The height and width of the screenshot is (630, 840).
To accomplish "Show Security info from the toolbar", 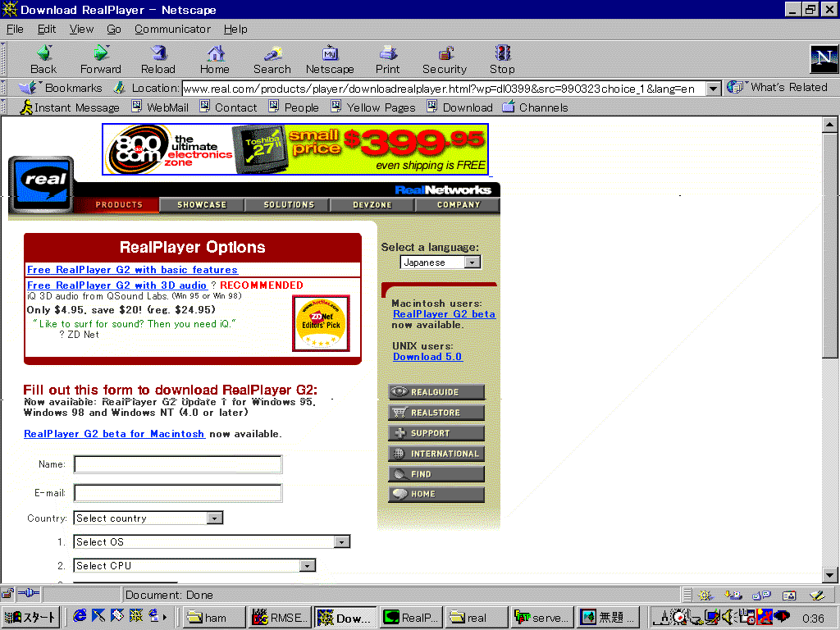I will point(445,59).
